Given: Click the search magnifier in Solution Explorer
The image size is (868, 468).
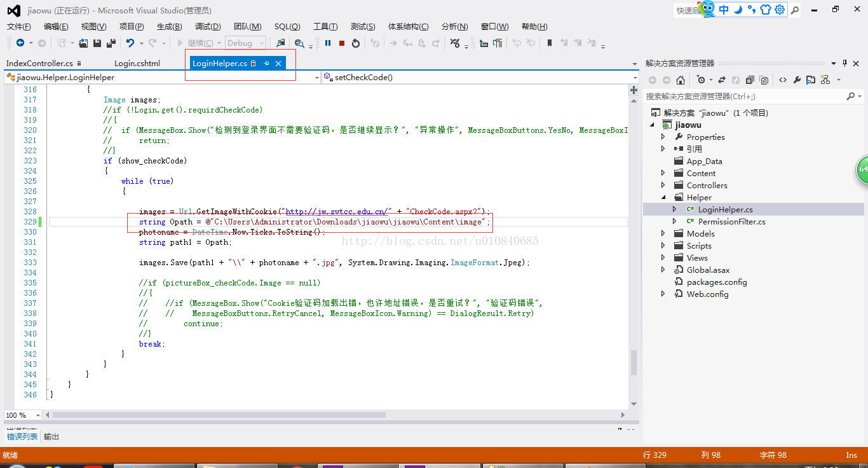Looking at the screenshot, I should 851,96.
